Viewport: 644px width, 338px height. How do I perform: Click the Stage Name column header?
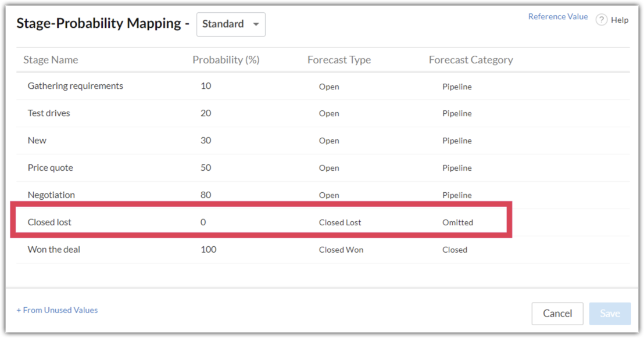pos(51,60)
